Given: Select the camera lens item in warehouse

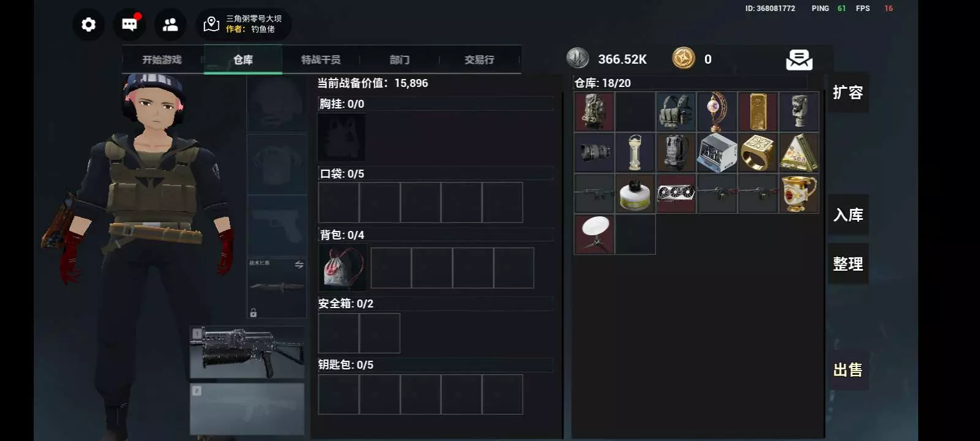Looking at the screenshot, I should 594,153.
